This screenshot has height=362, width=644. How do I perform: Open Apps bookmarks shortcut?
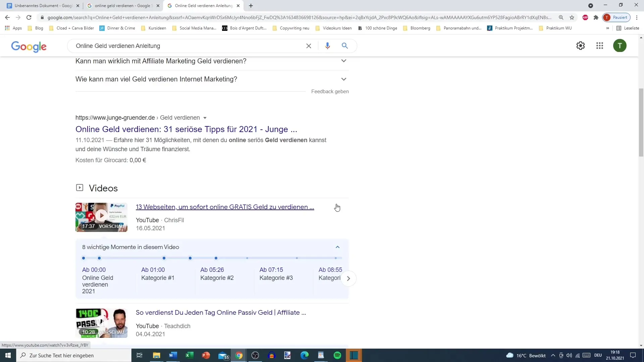tap(13, 28)
